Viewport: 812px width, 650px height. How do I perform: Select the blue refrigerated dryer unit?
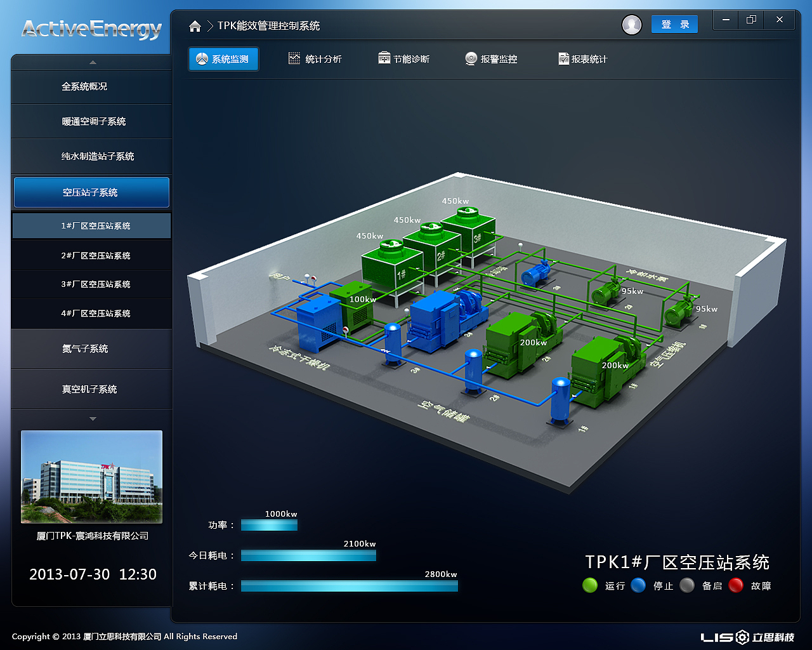(x=319, y=323)
